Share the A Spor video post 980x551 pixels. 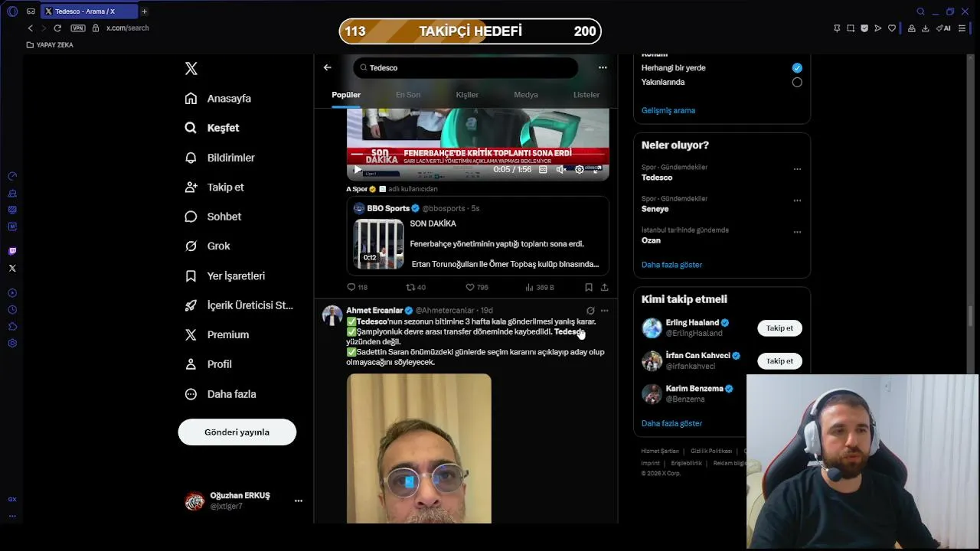pos(604,287)
